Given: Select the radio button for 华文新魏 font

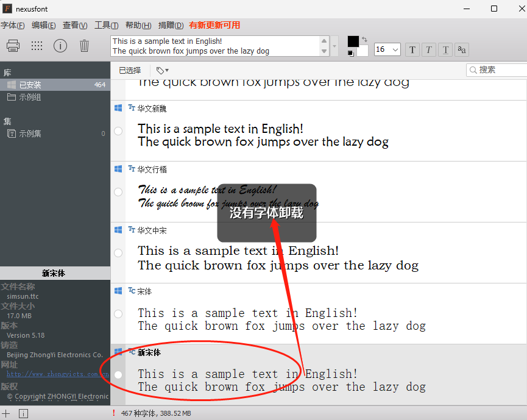Looking at the screenshot, I should tap(118, 131).
